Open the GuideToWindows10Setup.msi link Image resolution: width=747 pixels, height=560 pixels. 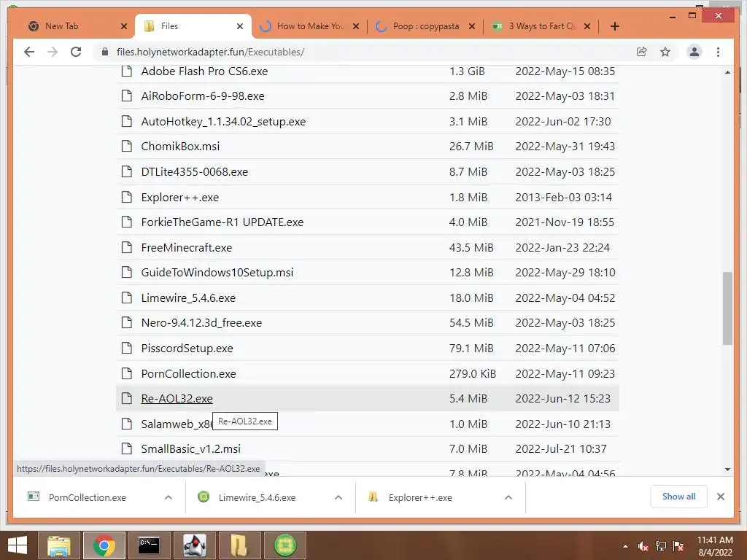217,273
